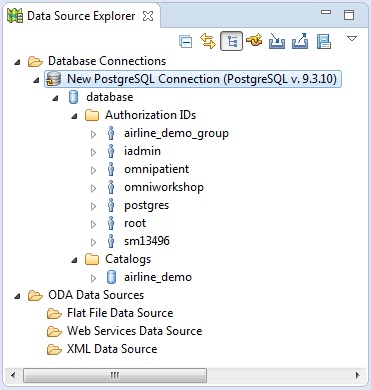This screenshot has width=371, height=390.
Task: Click the horizontal scrollbar thumb
Action: (x=115, y=375)
